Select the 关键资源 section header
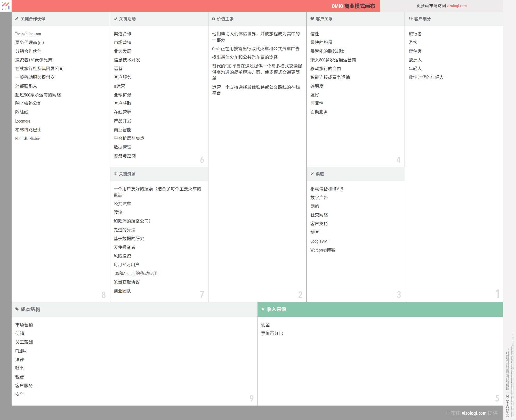 click(x=127, y=174)
